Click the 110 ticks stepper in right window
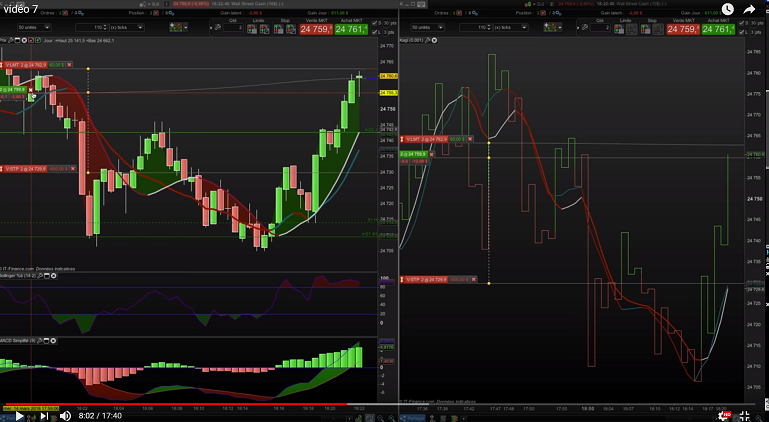This screenshot has width=769, height=422. tap(489, 27)
